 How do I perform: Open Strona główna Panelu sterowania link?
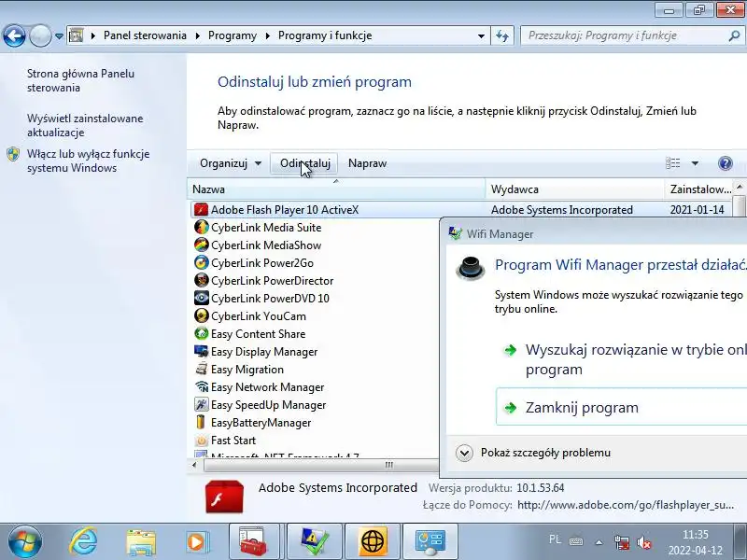tap(80, 80)
